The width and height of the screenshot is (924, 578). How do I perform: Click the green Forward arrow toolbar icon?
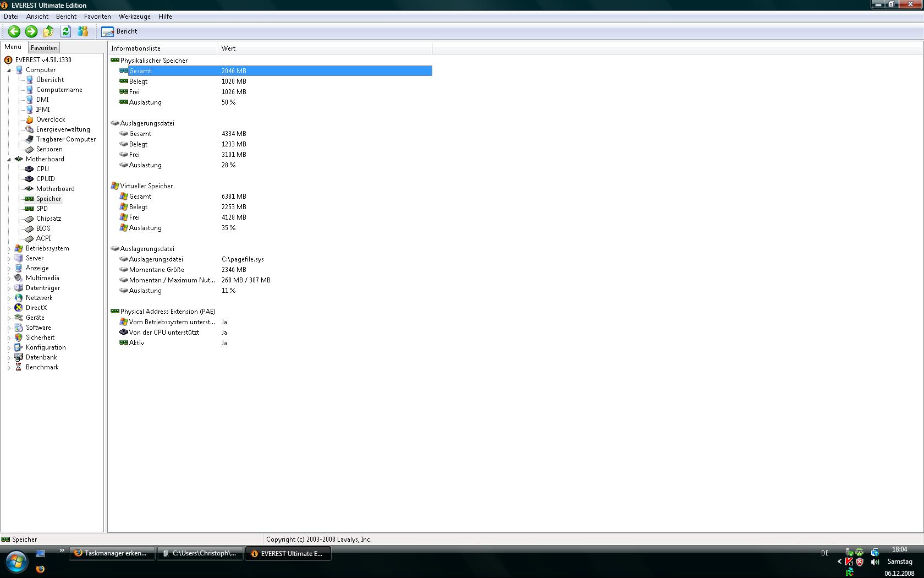(x=31, y=31)
